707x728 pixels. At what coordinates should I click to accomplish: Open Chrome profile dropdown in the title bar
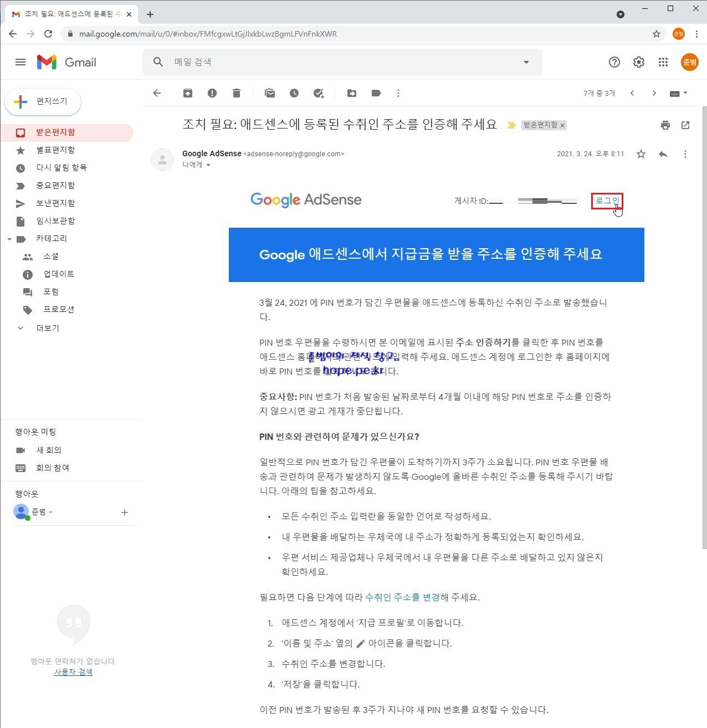click(x=621, y=14)
